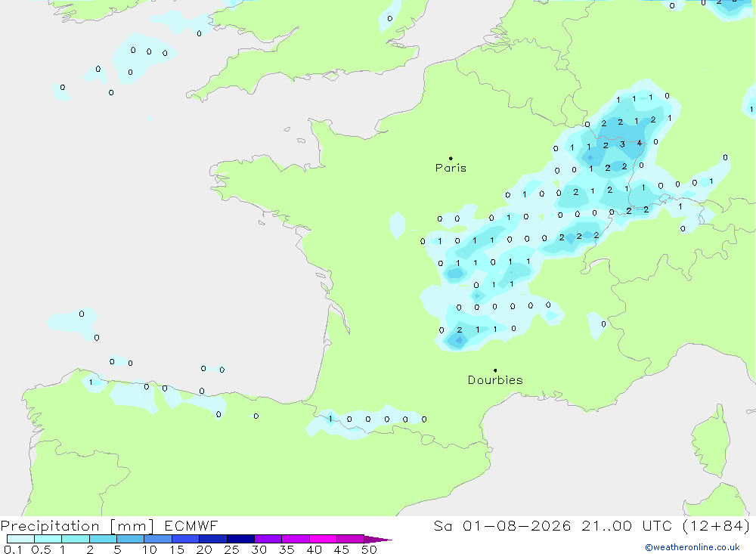The image size is (756, 554).
Task: Click the legend scale number '0.1'
Action: pos(13,549)
